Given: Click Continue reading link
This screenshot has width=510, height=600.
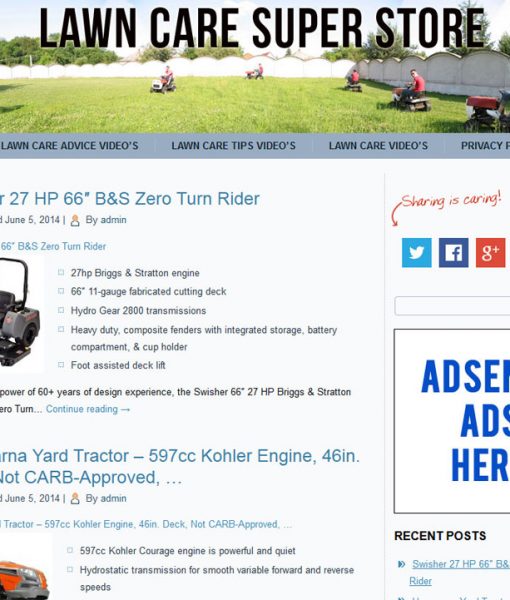Looking at the screenshot, I should 88,409.
